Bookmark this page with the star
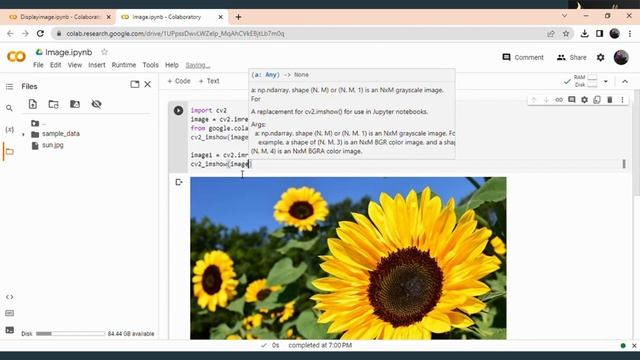This screenshot has width=640, height=360. point(566,34)
